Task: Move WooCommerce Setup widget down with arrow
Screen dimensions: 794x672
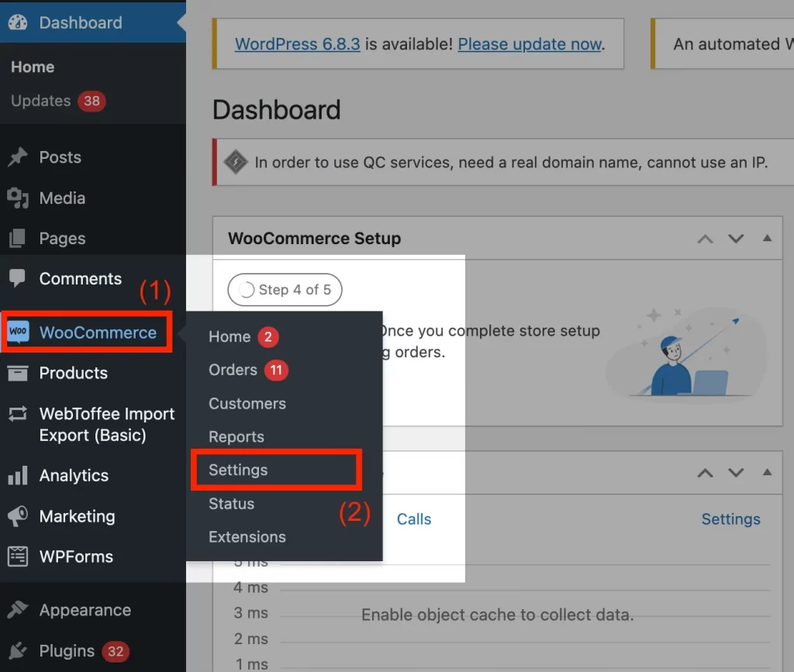Action: point(735,239)
